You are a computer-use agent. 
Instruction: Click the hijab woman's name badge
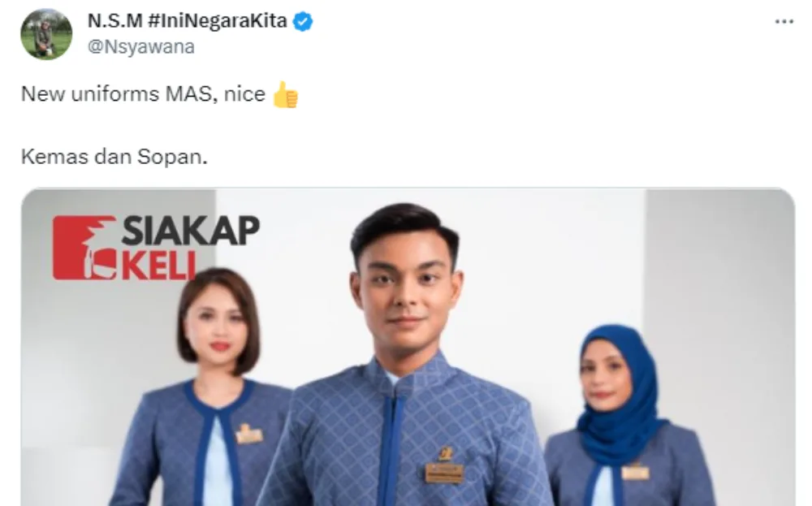635,471
